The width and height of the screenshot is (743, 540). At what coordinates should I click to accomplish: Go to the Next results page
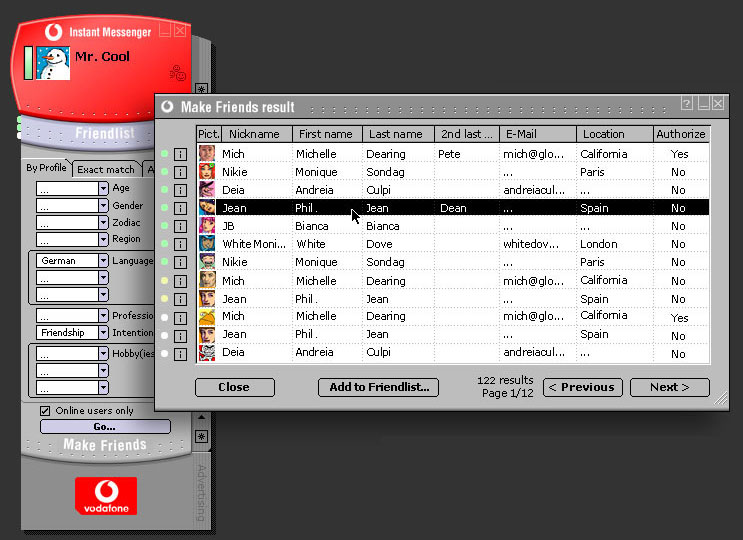669,387
